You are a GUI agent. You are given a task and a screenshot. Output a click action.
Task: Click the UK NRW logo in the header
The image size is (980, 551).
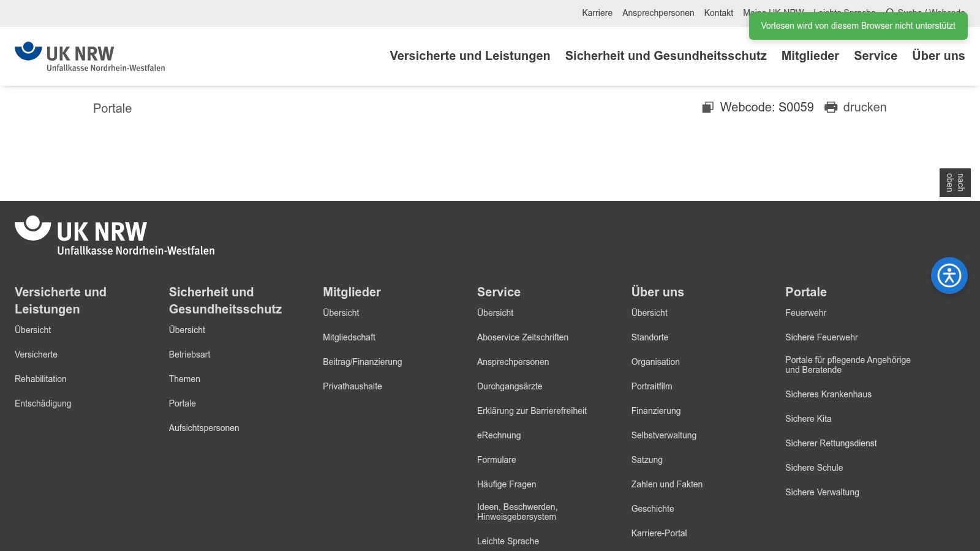click(x=90, y=56)
